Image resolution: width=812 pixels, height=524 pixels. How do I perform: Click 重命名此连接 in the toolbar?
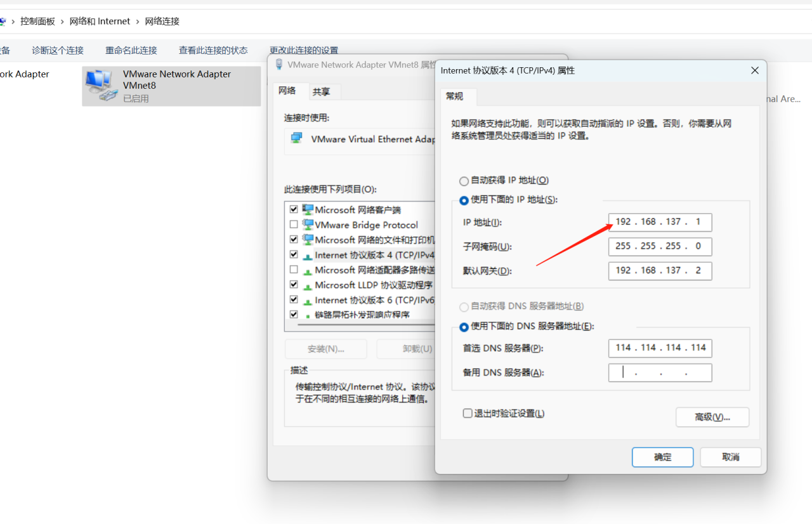131,50
